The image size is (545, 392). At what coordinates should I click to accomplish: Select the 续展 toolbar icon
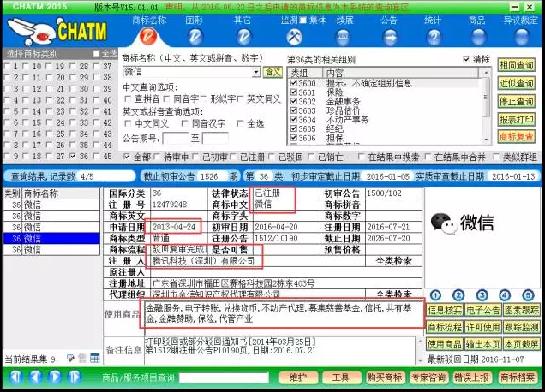point(344,36)
